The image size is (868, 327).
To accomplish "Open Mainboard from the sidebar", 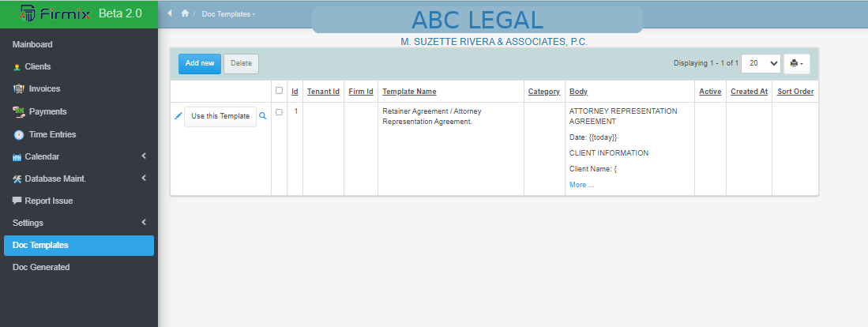I will coord(32,44).
